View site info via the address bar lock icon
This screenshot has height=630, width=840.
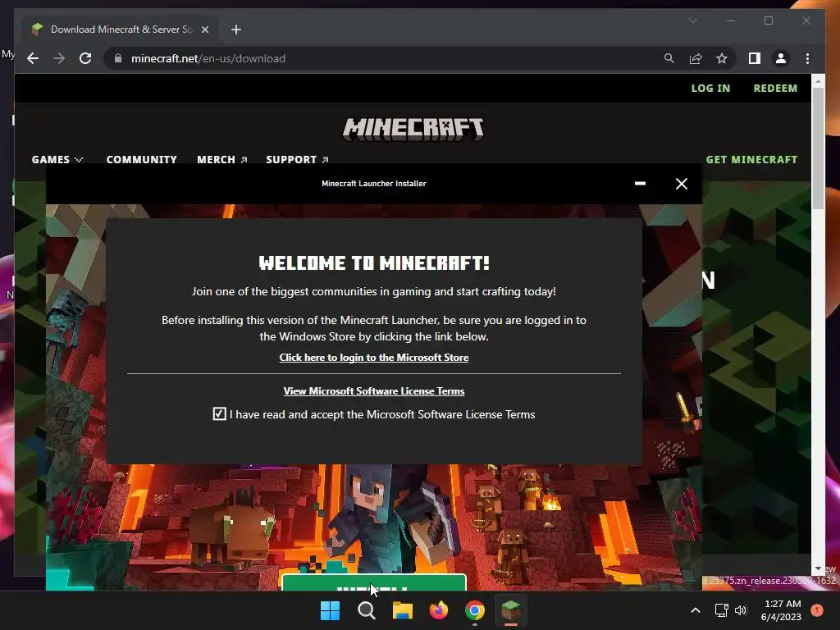[118, 58]
